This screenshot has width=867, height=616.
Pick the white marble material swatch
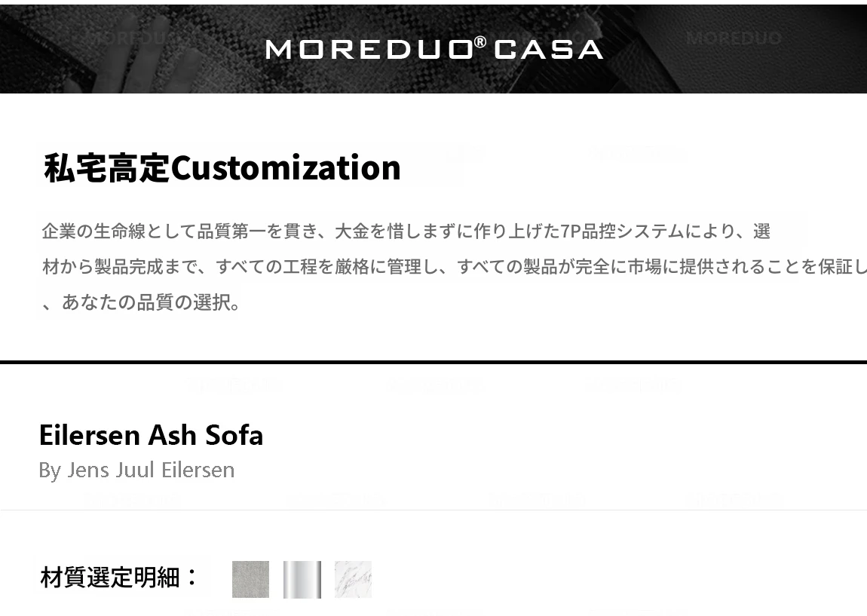point(353,579)
